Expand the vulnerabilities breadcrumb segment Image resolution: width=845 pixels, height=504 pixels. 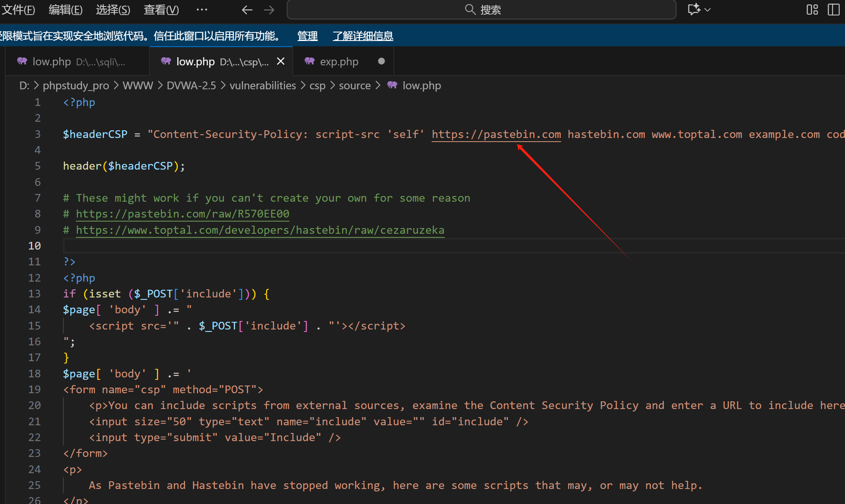pyautogui.click(x=263, y=85)
